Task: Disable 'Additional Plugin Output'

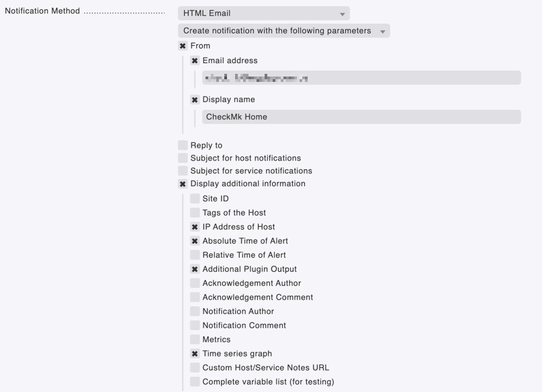Action: tap(195, 268)
